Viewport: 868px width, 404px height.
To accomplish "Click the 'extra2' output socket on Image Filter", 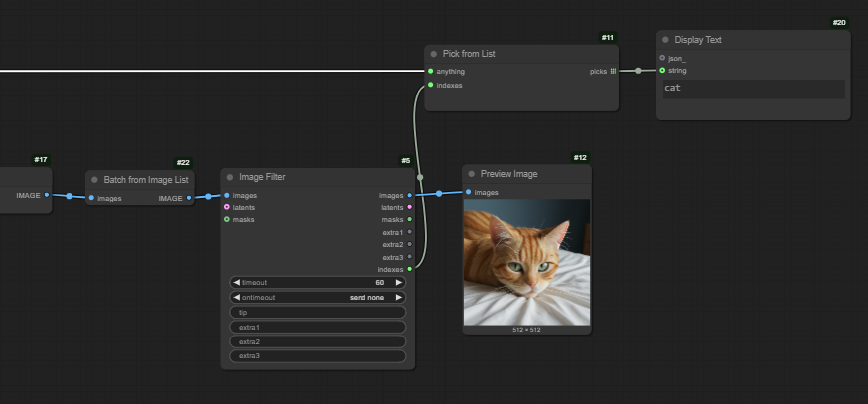I will pos(409,244).
